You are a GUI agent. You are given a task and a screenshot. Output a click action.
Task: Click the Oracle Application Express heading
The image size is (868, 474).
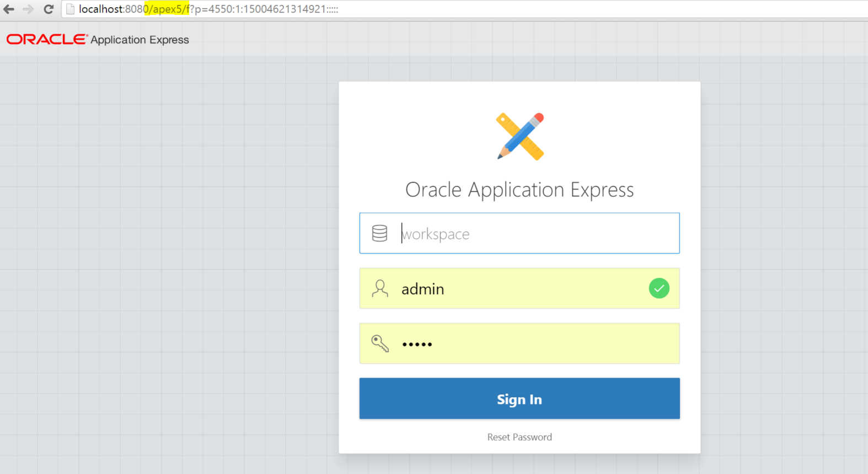[x=519, y=190]
